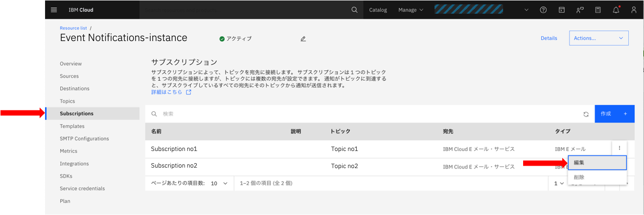The height and width of the screenshot is (215, 644).
Task: Click the IBM Cloud logo
Action: [81, 10]
